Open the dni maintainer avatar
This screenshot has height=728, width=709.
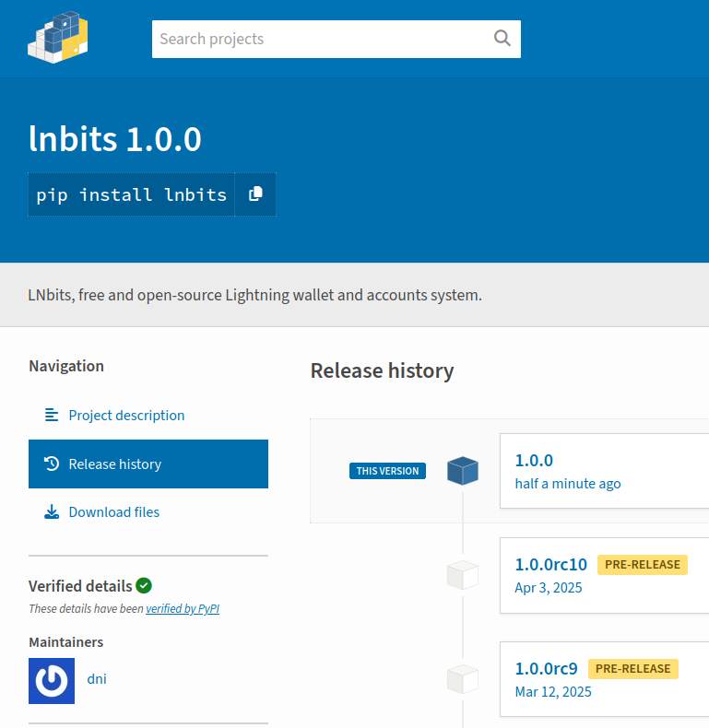(52, 681)
